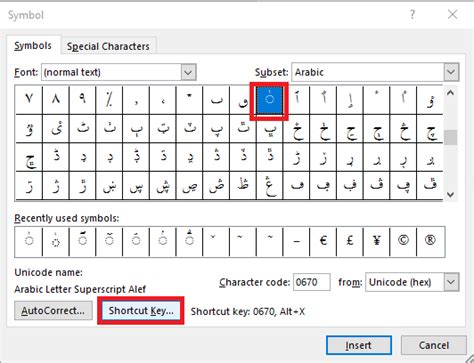Select the Arabic-Indic digit nine (٩) symbol
The image size is (474, 363).
(x=82, y=100)
